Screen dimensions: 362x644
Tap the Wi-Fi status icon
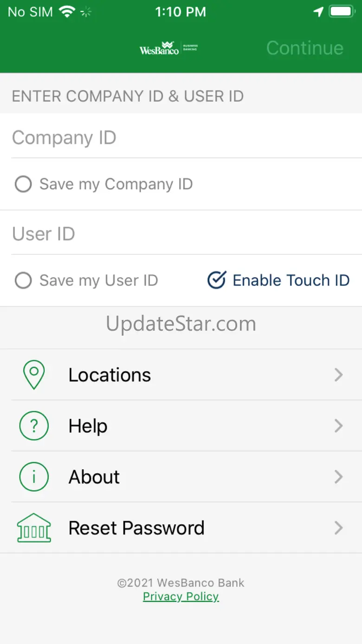(67, 12)
